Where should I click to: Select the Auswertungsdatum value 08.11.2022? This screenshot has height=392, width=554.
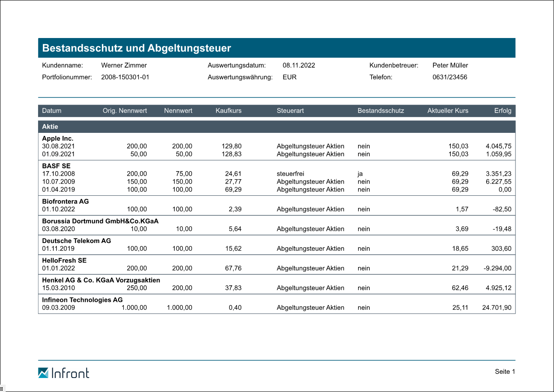299,66
